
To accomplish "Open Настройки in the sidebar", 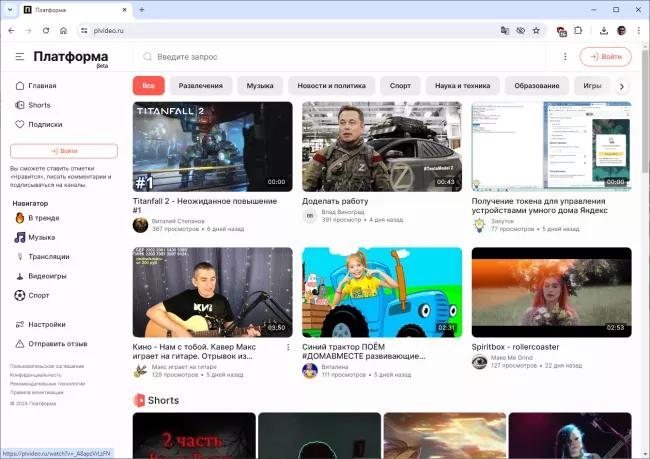I will coord(46,325).
